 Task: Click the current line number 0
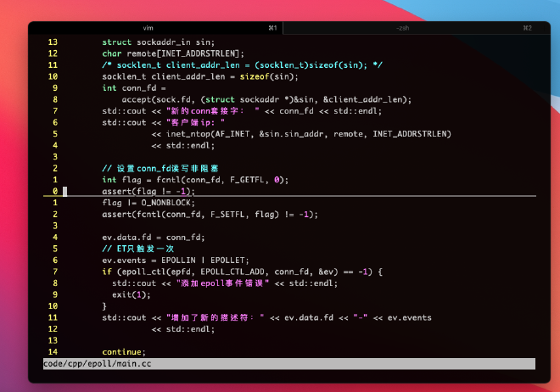tap(55, 192)
